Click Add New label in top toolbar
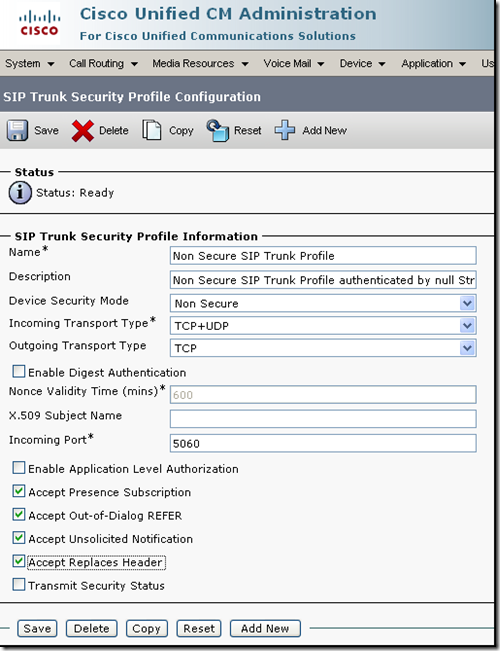Viewport: 500px width, 651px height. coord(324,130)
